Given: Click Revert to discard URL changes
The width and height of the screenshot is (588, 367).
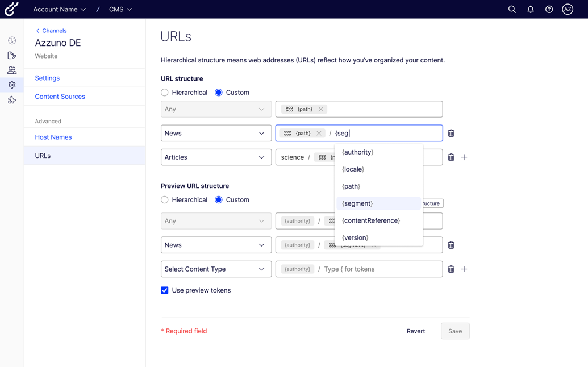Looking at the screenshot, I should (x=416, y=331).
